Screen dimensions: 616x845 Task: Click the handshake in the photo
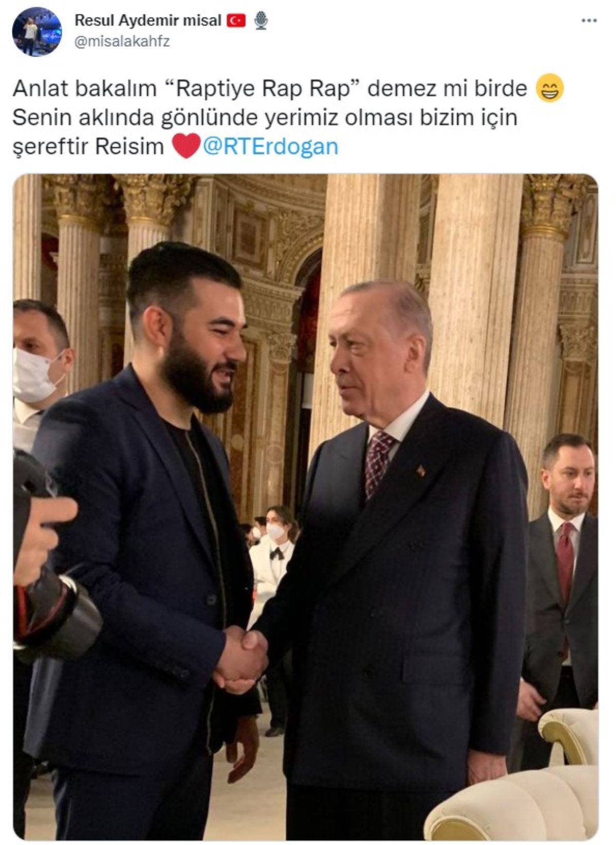(240, 658)
